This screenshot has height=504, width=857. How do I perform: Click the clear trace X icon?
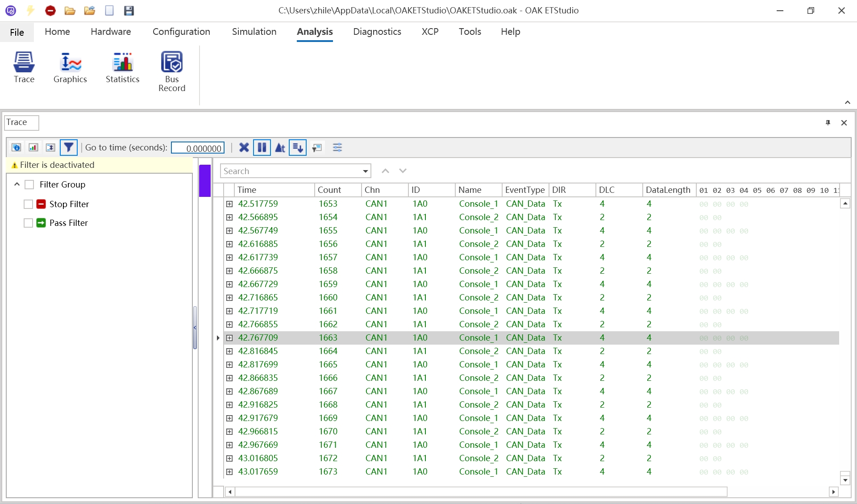click(x=244, y=147)
